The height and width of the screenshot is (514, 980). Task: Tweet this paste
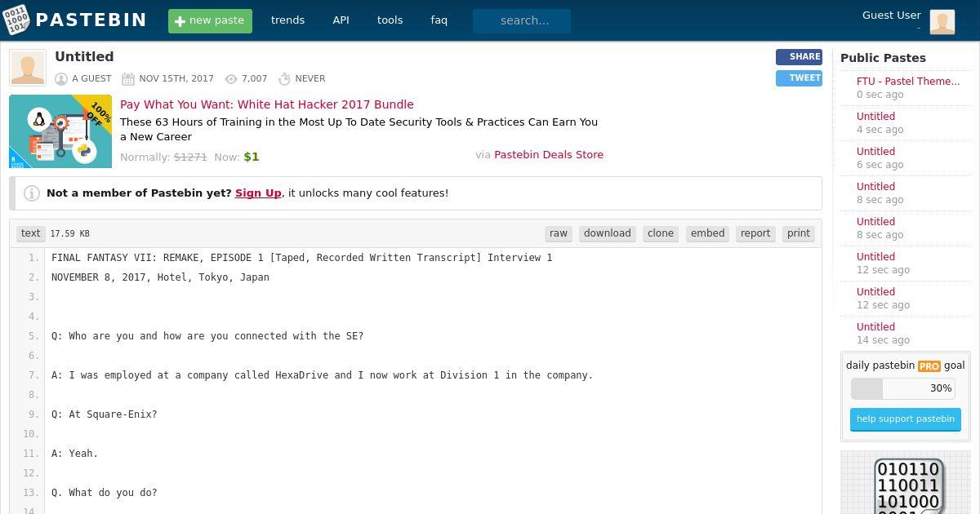coord(799,78)
